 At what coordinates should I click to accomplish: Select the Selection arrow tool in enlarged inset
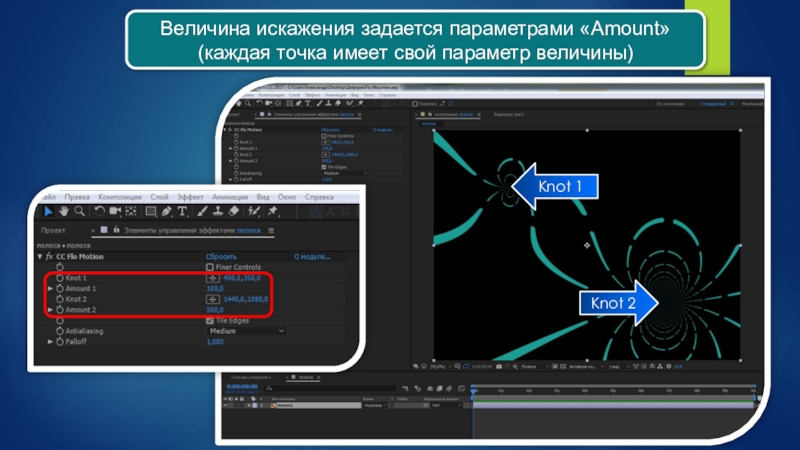pyautogui.click(x=48, y=211)
